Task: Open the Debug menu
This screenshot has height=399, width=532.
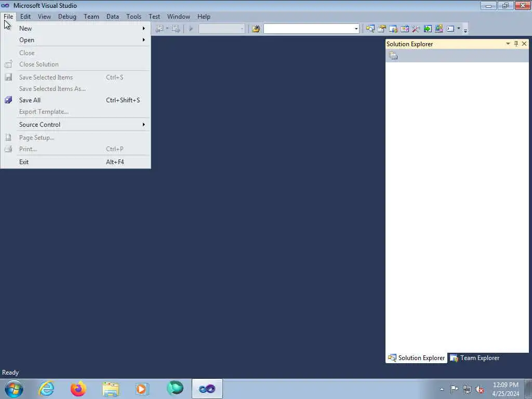Action: click(x=67, y=16)
